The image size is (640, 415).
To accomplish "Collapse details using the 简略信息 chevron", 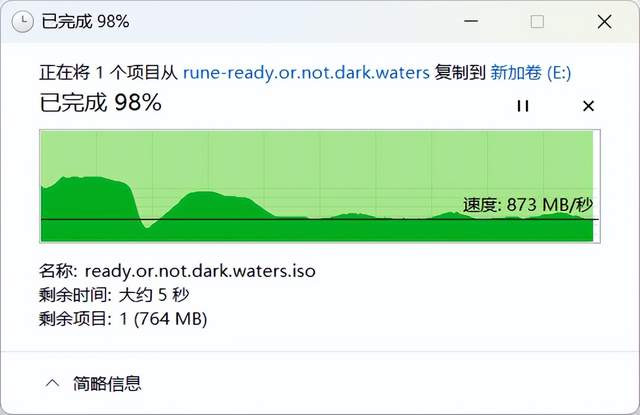I will click(52, 382).
